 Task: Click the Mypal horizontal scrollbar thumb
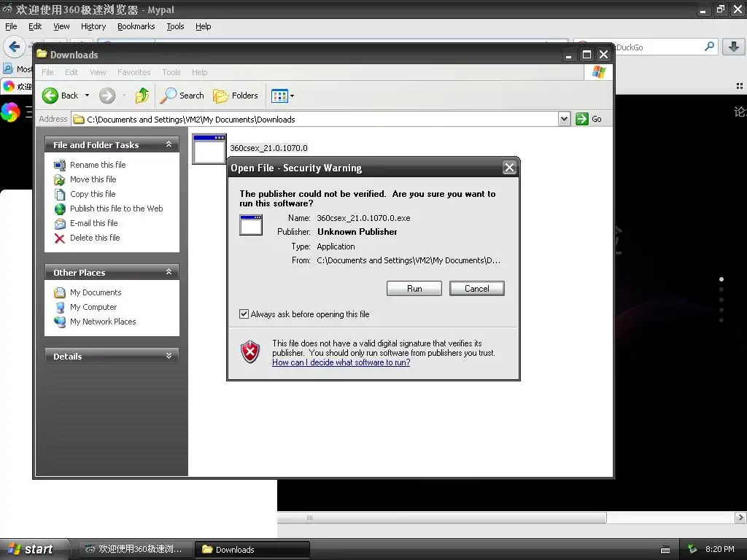[441, 518]
